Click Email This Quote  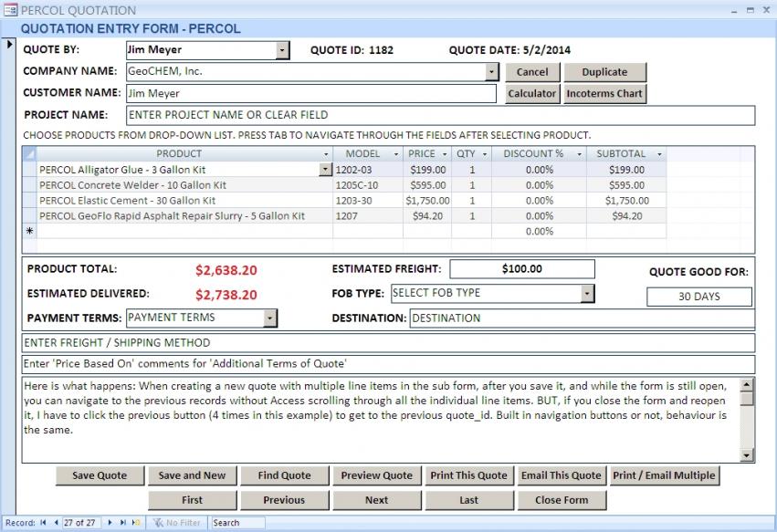pos(562,475)
